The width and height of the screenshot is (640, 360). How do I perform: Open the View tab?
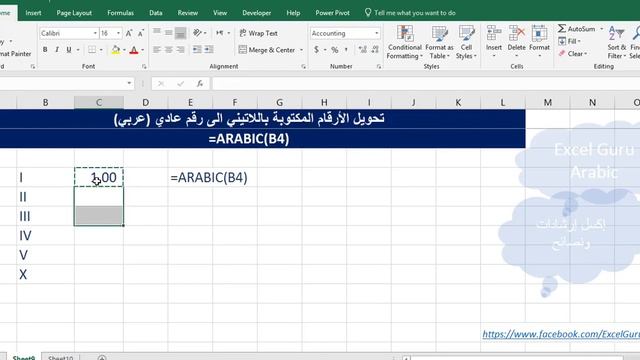click(220, 13)
